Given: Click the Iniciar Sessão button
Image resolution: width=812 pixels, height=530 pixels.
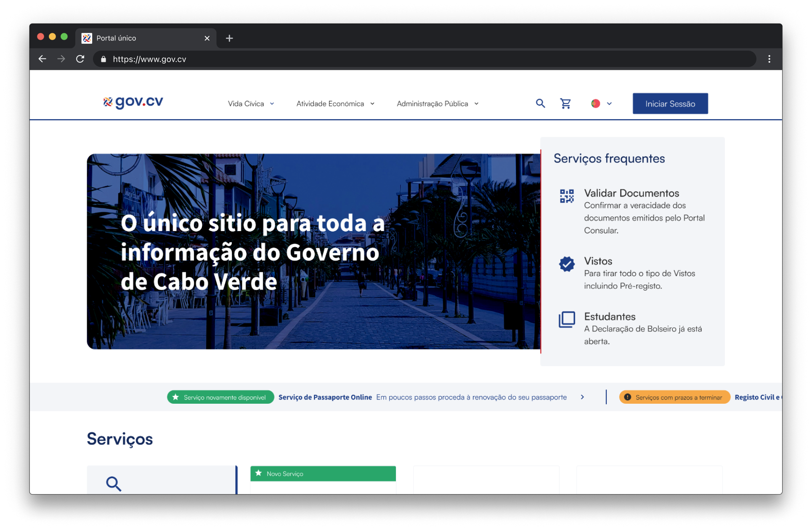Looking at the screenshot, I should (670, 104).
